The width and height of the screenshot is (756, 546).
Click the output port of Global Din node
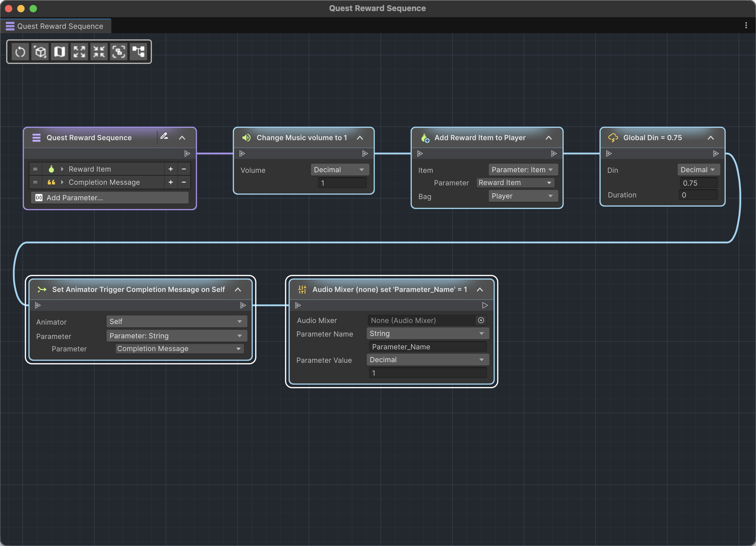click(x=716, y=154)
